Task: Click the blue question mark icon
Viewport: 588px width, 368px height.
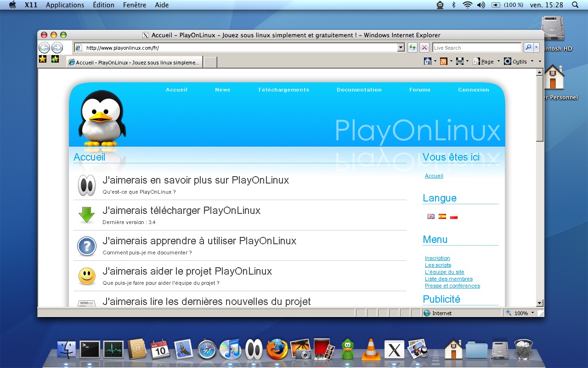Action: (x=86, y=246)
